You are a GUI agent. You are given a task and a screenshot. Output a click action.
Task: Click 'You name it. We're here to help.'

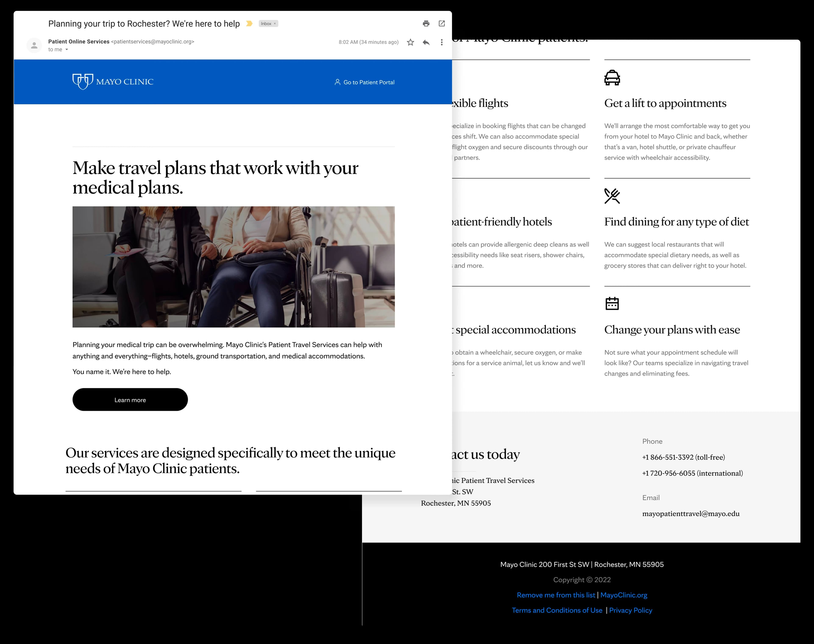[122, 372]
